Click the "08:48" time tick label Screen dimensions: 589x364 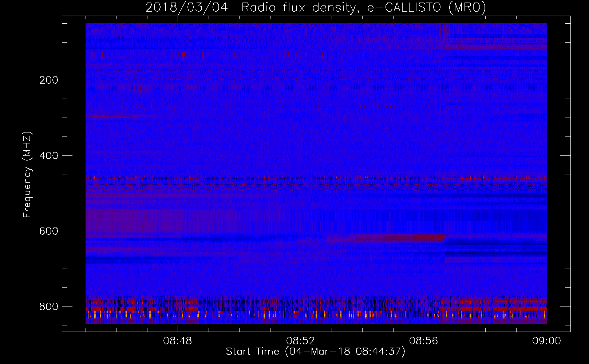click(x=177, y=341)
